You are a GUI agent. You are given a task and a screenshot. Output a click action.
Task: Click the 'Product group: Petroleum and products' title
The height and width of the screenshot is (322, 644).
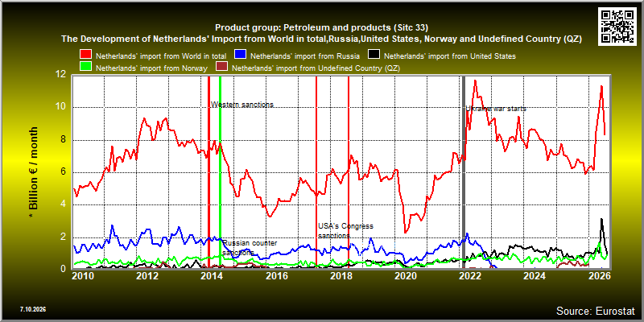321,28
